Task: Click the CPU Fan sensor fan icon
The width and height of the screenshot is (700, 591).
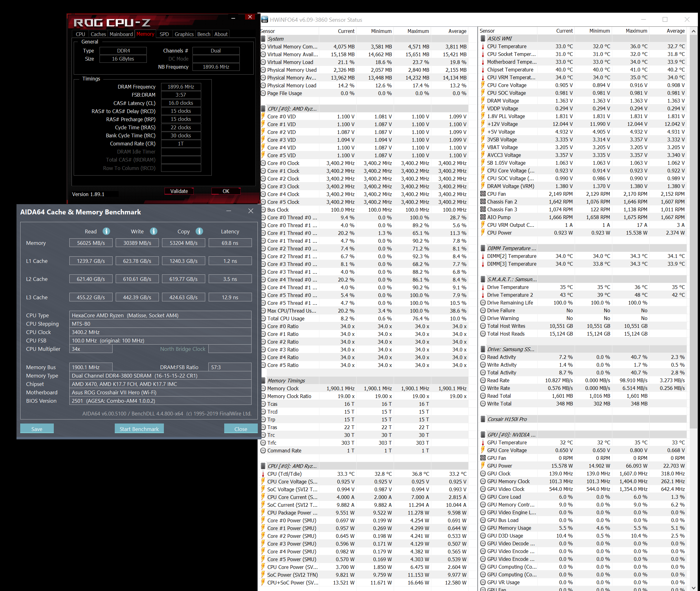Action: click(483, 194)
